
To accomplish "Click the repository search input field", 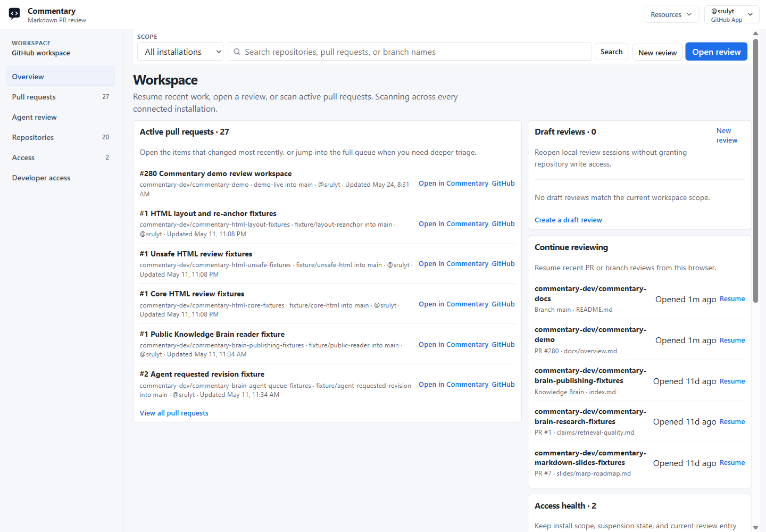I will [410, 52].
